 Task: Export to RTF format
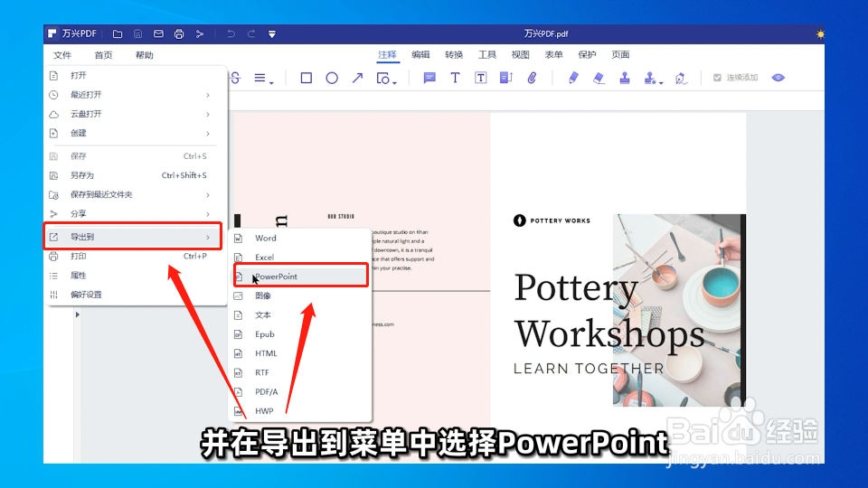(x=300, y=372)
